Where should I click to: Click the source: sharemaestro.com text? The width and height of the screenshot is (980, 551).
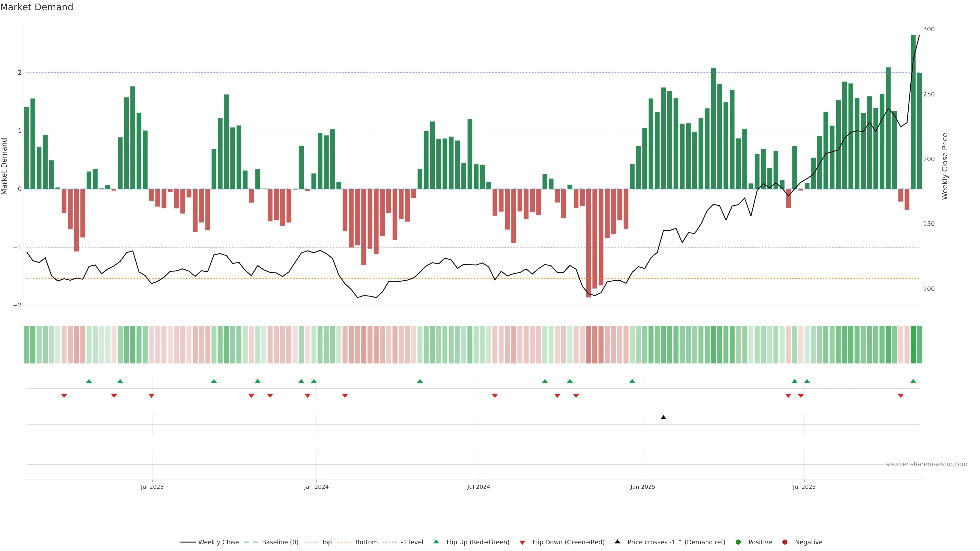tap(926, 464)
